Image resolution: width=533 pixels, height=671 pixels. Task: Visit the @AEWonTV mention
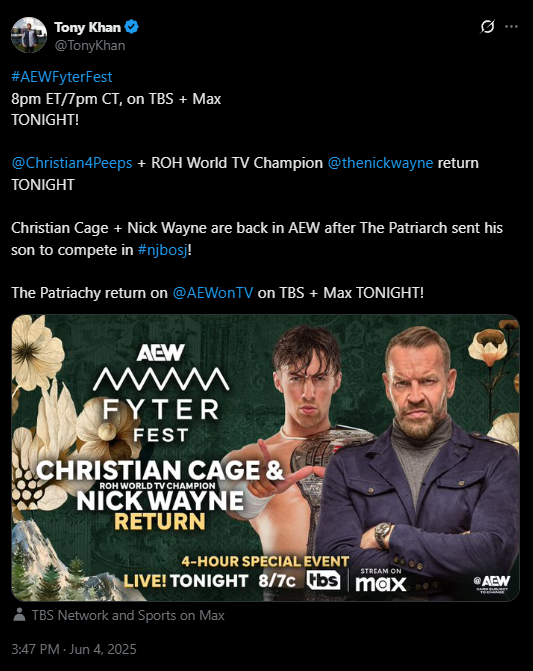pyautogui.click(x=213, y=293)
